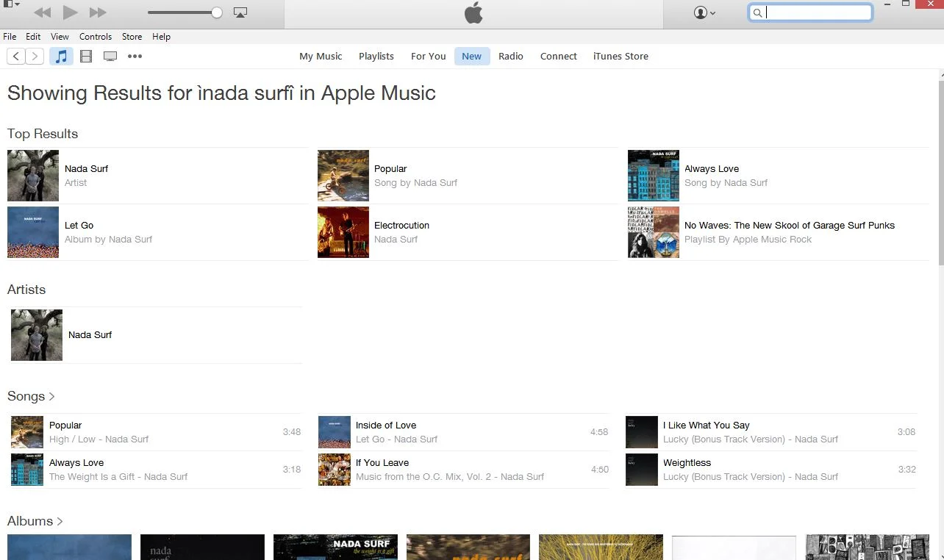Switch to the Playlists tab

click(x=376, y=56)
